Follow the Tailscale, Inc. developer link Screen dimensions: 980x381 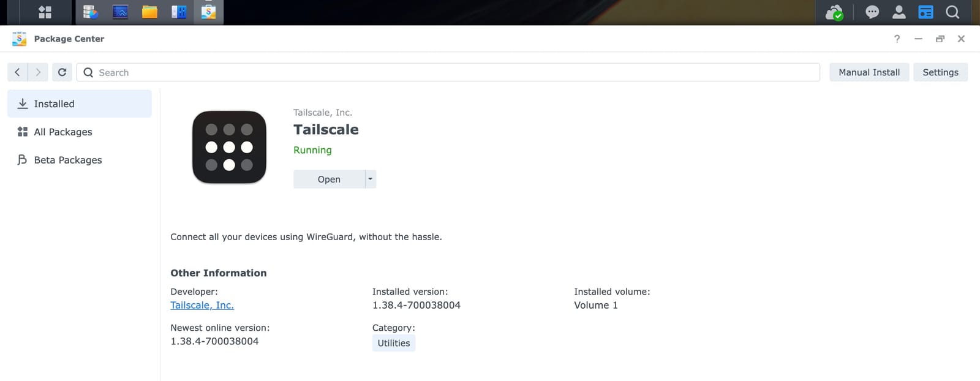(x=202, y=305)
